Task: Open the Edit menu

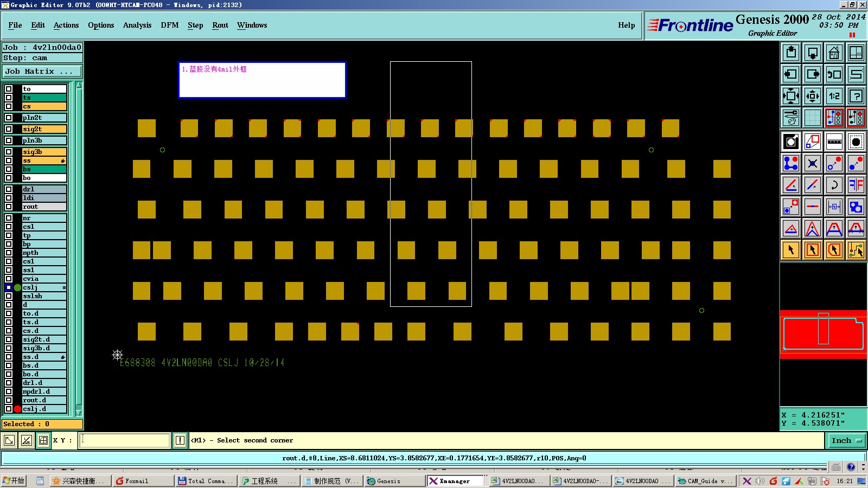Action: click(38, 25)
